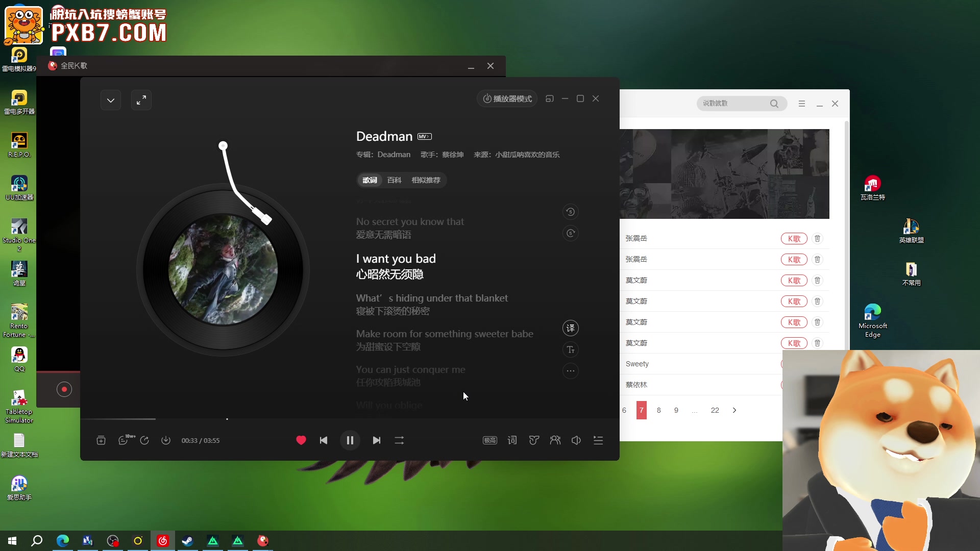Open the hamburger menu in K歌 window
980x551 pixels.
pos(802,104)
